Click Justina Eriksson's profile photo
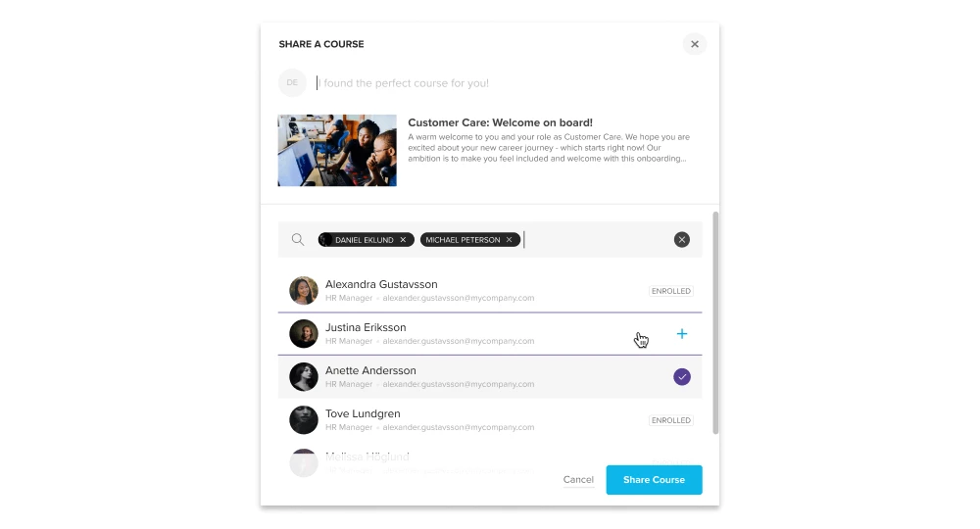The width and height of the screenshot is (980, 529). pyautogui.click(x=304, y=334)
